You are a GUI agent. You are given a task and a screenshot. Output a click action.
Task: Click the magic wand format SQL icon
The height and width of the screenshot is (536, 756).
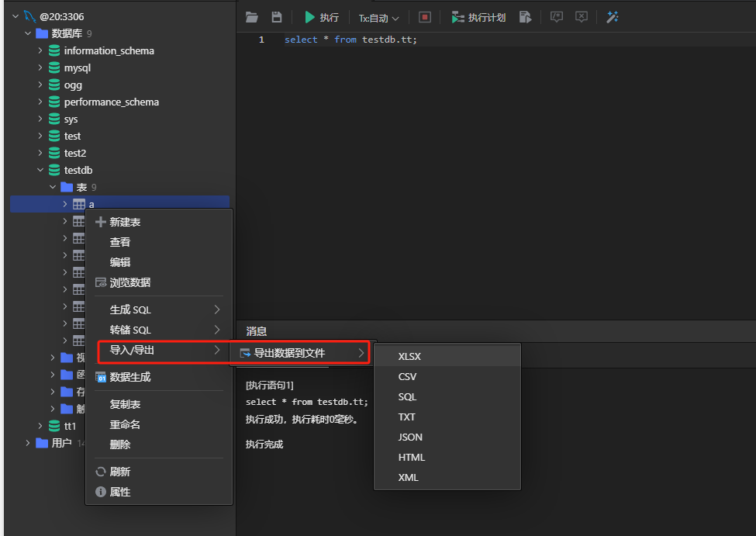click(x=613, y=17)
